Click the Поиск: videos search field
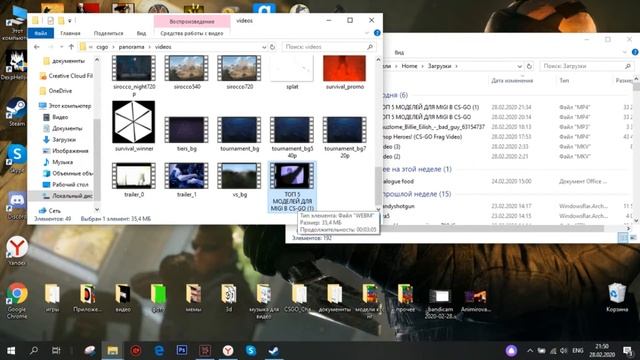The height and width of the screenshot is (360, 640). [328, 47]
